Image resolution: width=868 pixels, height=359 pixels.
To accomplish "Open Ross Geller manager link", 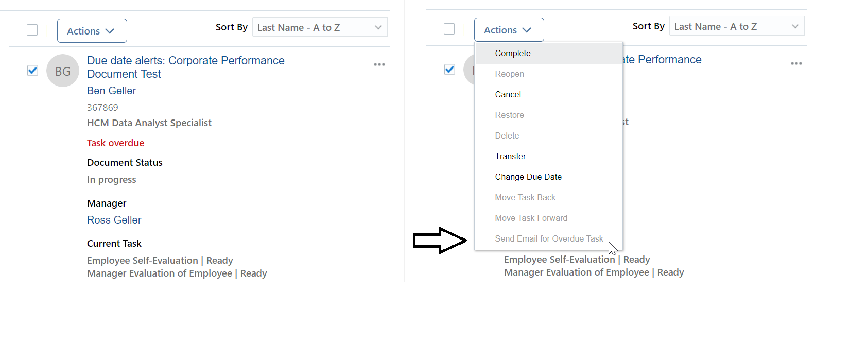I will (x=114, y=220).
